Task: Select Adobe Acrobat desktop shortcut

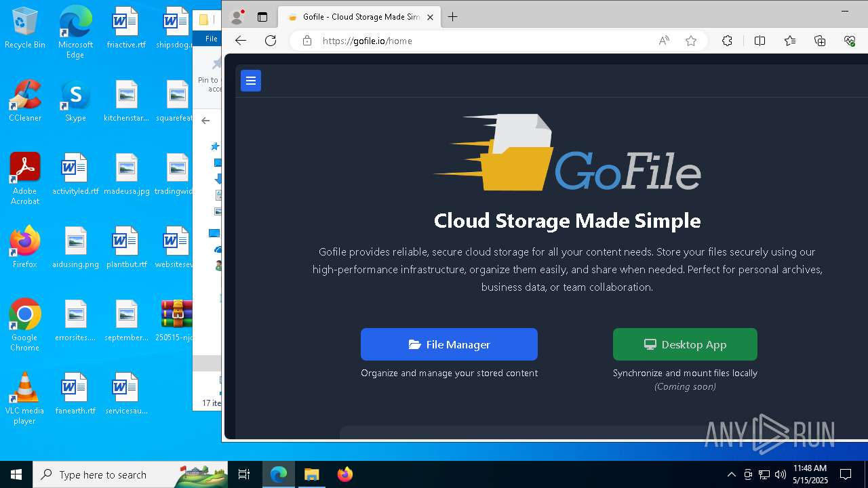Action: click(25, 178)
